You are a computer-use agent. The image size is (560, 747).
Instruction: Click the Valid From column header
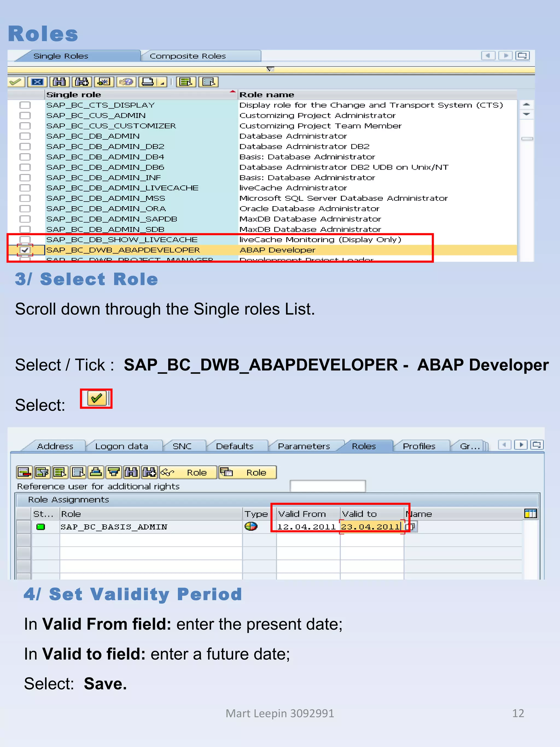coord(308,514)
